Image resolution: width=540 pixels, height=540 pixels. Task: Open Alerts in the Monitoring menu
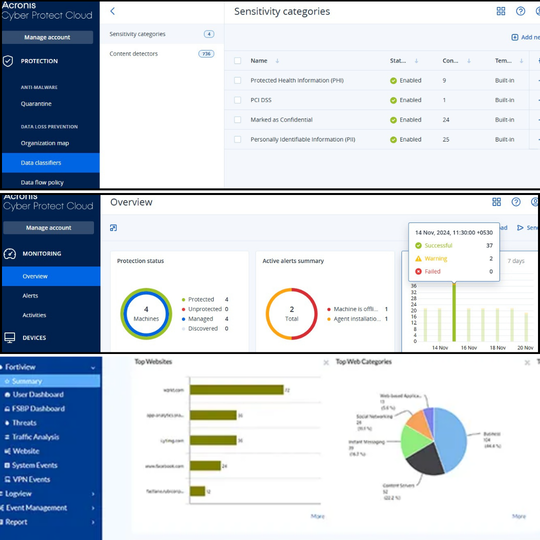(x=30, y=295)
